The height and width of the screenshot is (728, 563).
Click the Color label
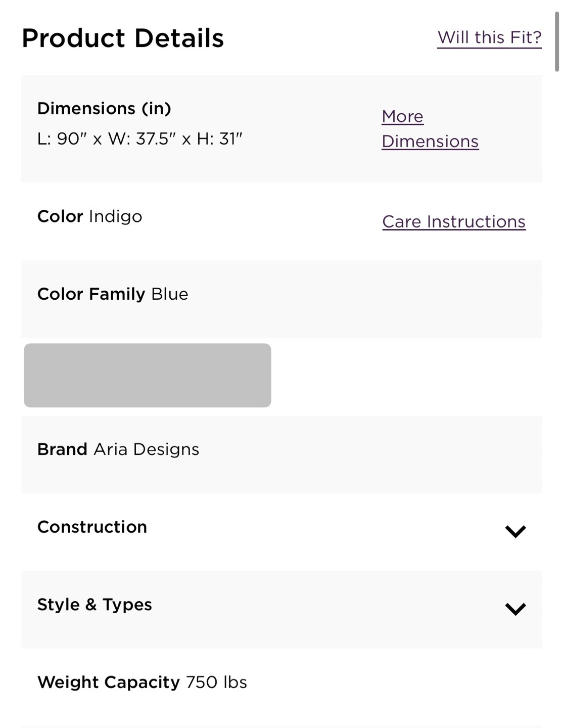coord(60,216)
